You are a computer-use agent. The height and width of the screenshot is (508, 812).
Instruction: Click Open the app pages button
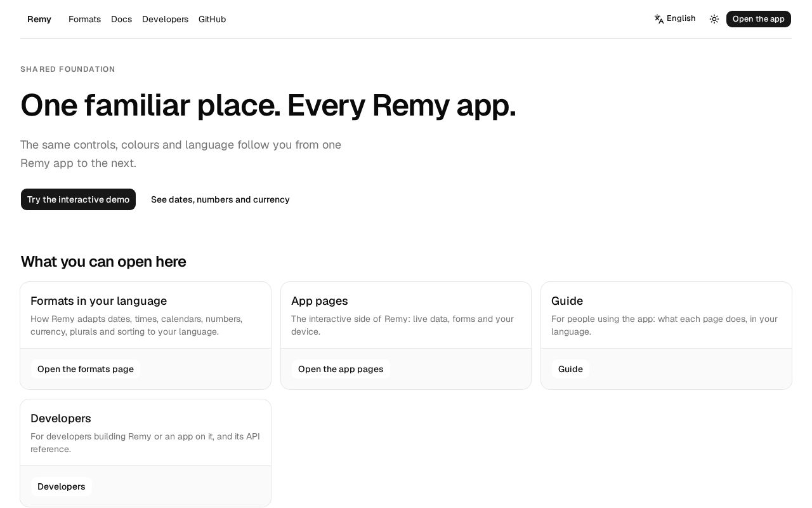pos(341,369)
